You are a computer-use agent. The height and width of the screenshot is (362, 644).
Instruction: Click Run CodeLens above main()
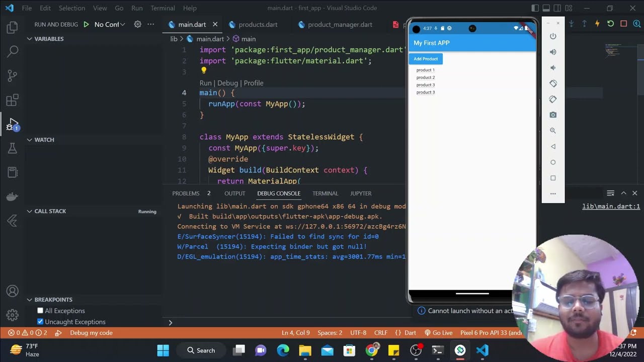pos(205,83)
